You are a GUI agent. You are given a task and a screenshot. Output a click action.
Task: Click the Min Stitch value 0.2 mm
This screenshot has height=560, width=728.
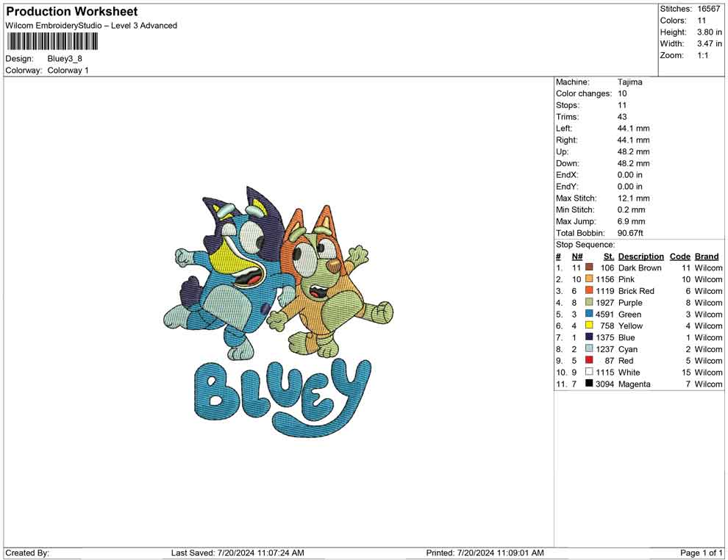[632, 209]
